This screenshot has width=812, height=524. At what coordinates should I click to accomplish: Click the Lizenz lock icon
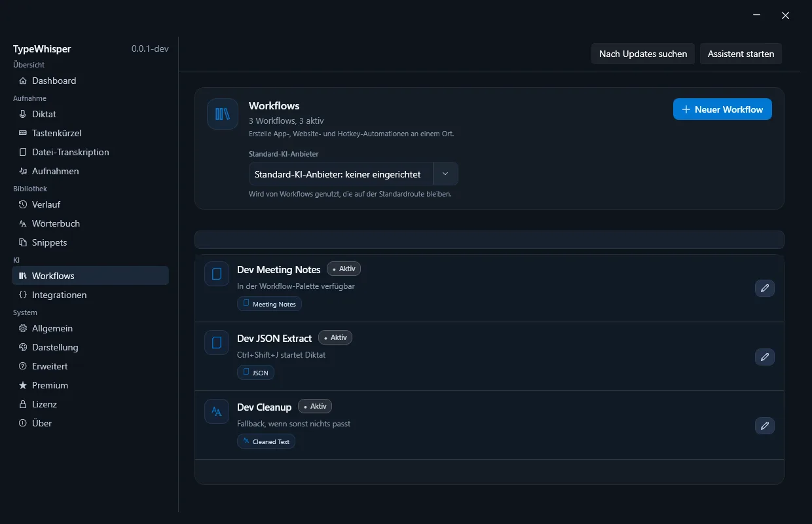tap(24, 404)
